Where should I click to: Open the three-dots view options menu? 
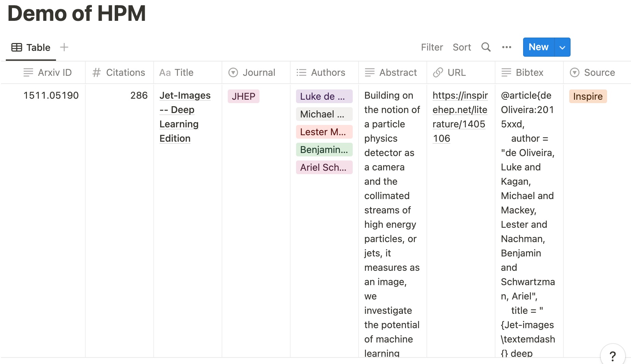(x=507, y=47)
